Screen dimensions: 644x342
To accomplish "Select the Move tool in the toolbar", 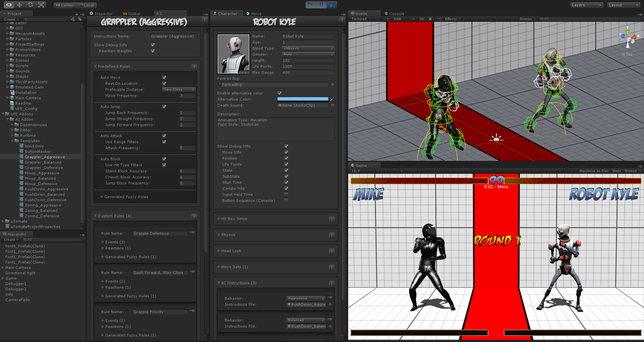I will (x=19, y=5).
